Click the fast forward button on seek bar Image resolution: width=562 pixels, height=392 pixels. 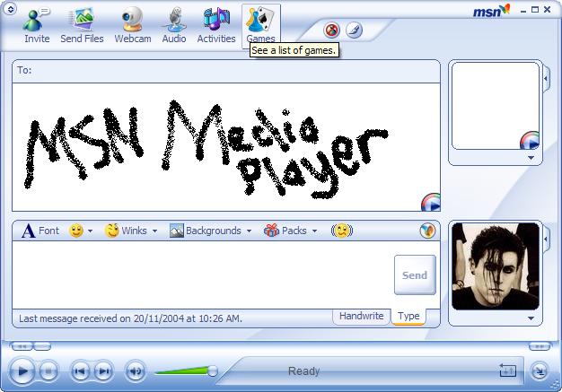(540, 346)
